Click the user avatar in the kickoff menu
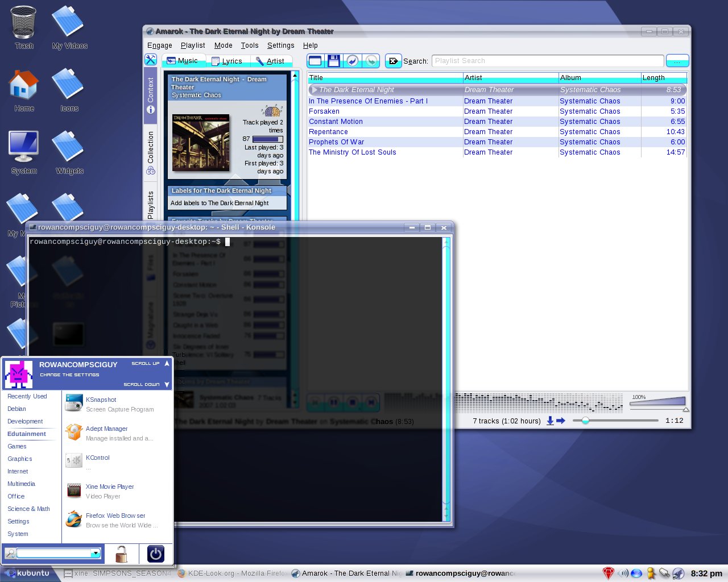 19,373
